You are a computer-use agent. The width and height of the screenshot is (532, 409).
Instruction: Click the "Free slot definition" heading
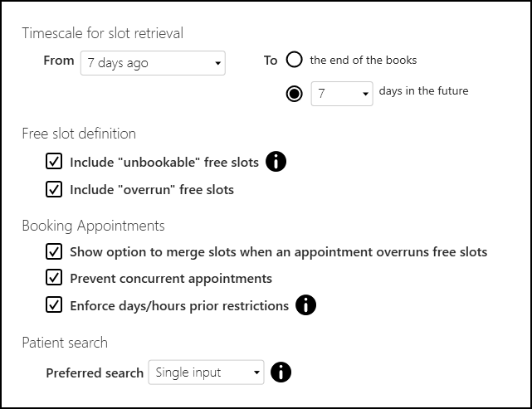coord(79,134)
